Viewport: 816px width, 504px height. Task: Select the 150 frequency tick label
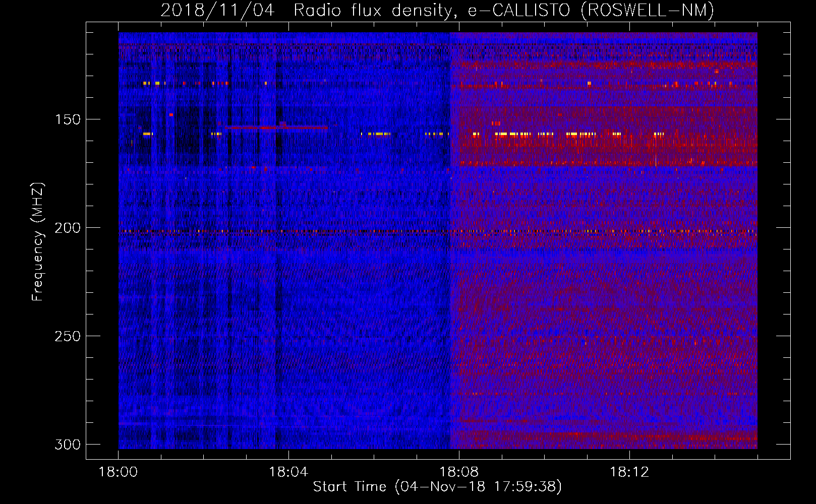(68, 119)
